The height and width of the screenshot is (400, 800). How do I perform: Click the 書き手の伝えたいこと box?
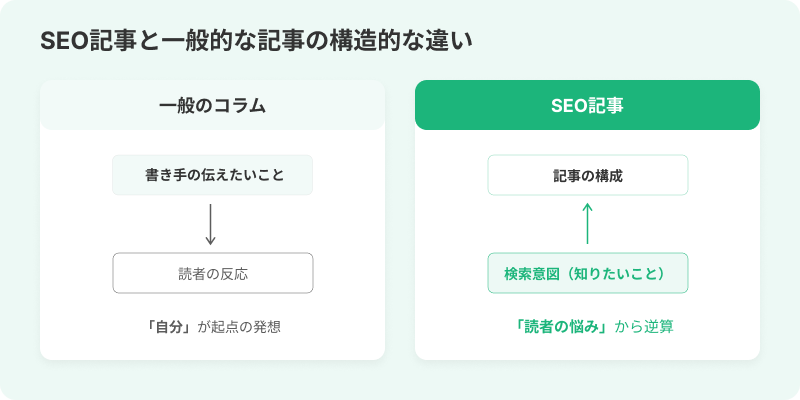click(x=212, y=175)
